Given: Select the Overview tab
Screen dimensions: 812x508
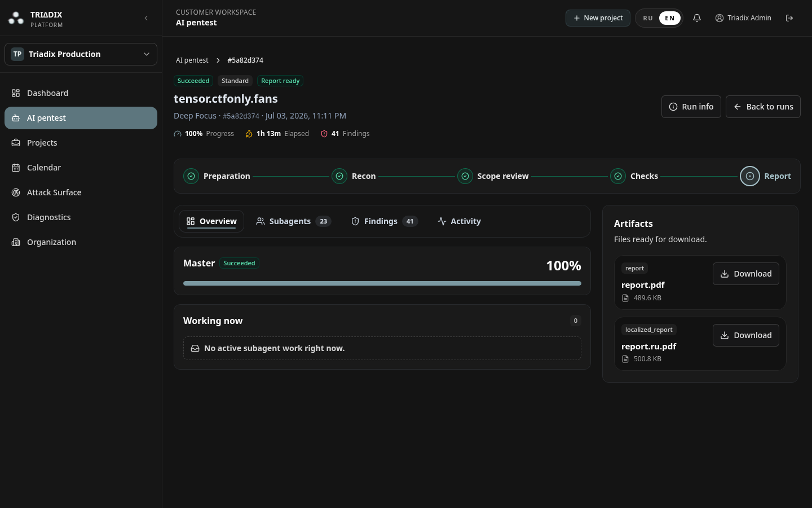Looking at the screenshot, I should click(211, 221).
